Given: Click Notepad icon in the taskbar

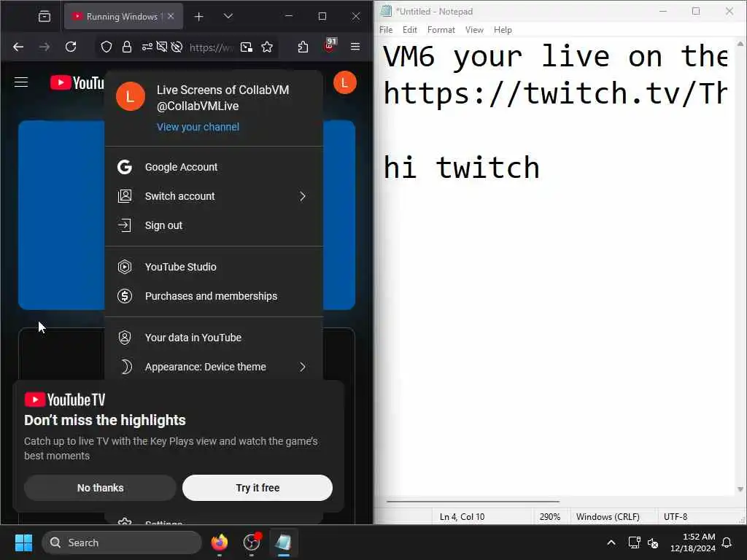Looking at the screenshot, I should (x=284, y=542).
